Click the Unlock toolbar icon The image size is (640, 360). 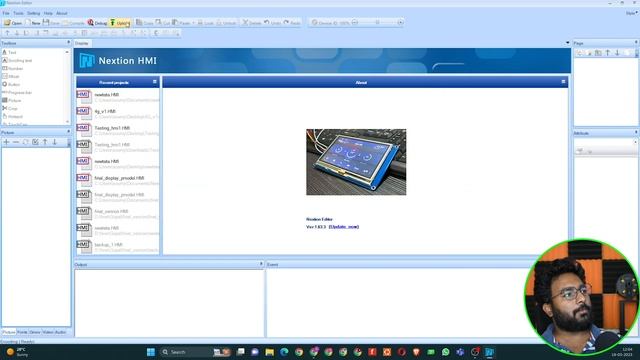(226, 23)
